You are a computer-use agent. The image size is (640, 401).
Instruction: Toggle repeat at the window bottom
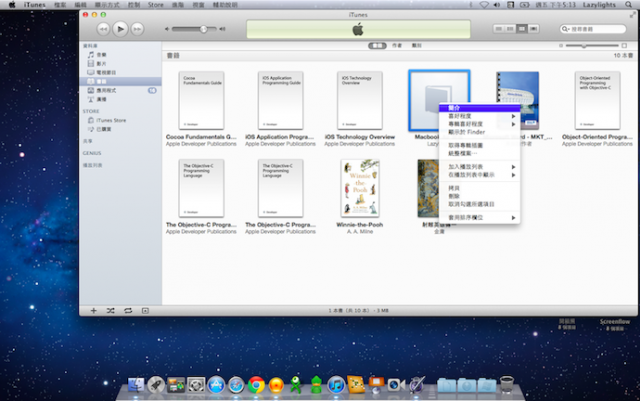(128, 311)
